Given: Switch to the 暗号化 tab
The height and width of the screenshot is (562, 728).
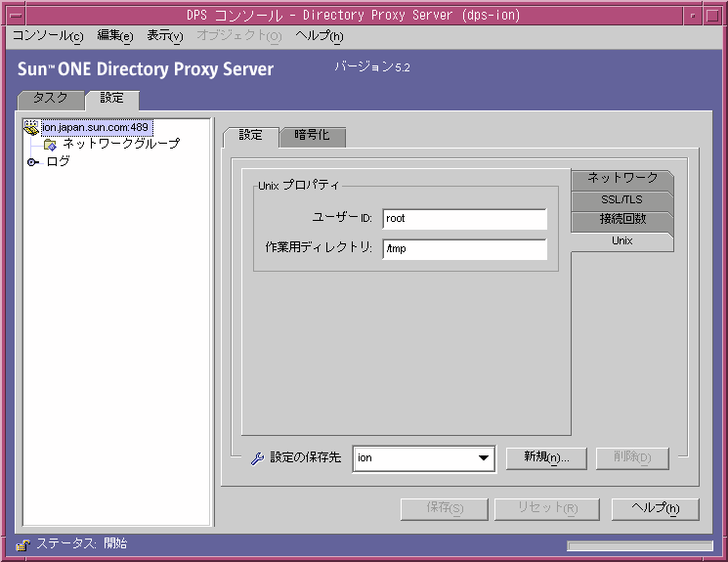Looking at the screenshot, I should tap(313, 136).
